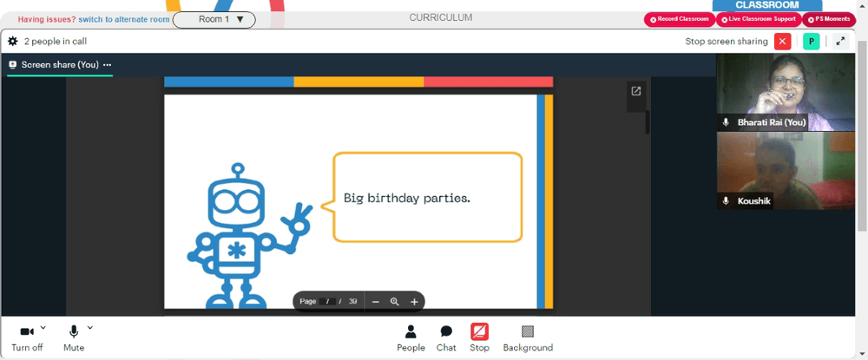868x360 pixels.
Task: Click the PDF viewer scrollbar thumb
Action: [648, 121]
